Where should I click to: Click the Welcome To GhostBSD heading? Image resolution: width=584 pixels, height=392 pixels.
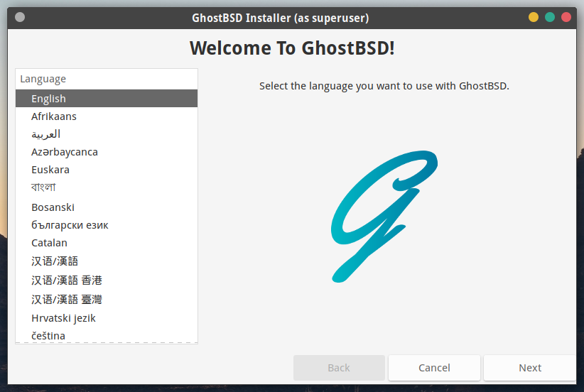pyautogui.click(x=292, y=48)
